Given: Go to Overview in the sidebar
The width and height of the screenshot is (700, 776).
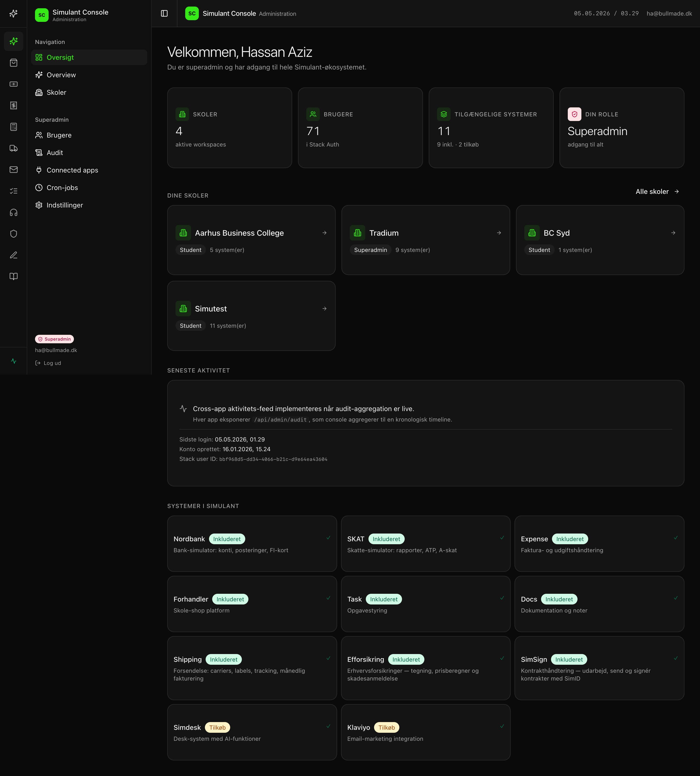Looking at the screenshot, I should point(89,75).
